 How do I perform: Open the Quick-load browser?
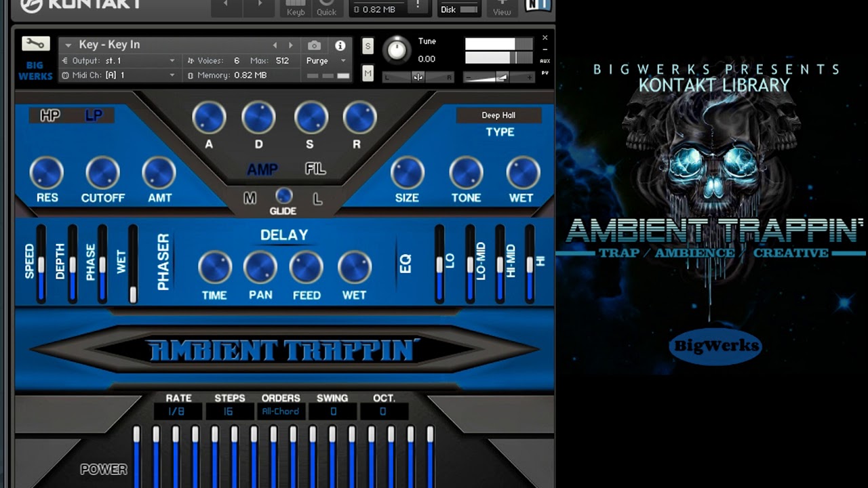326,7
